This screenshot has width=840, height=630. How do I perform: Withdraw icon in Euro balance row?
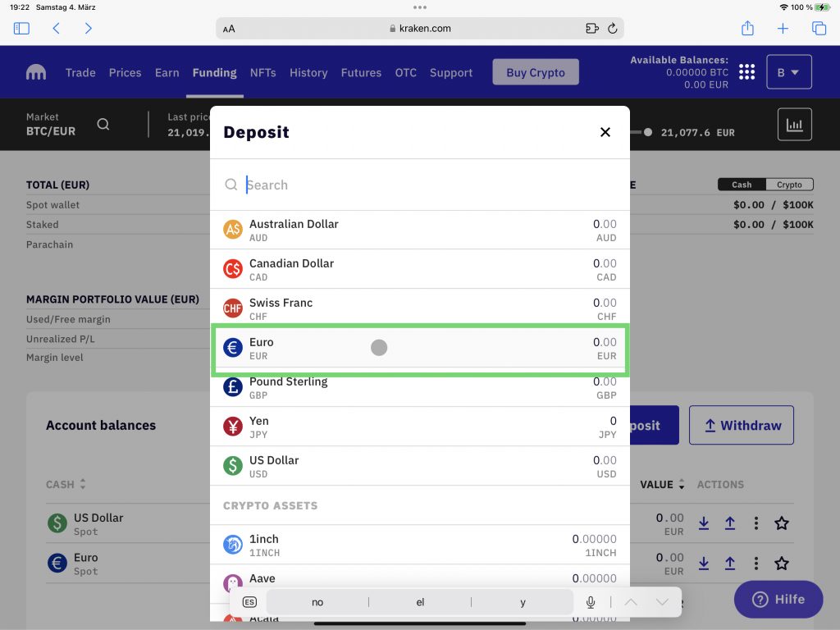click(x=729, y=564)
